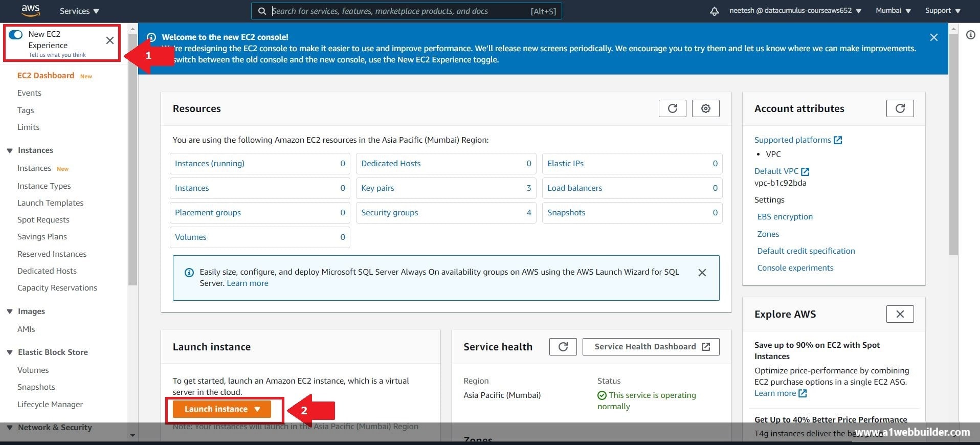Image resolution: width=980 pixels, height=445 pixels.
Task: Refresh the Resources panel
Action: pyautogui.click(x=673, y=108)
